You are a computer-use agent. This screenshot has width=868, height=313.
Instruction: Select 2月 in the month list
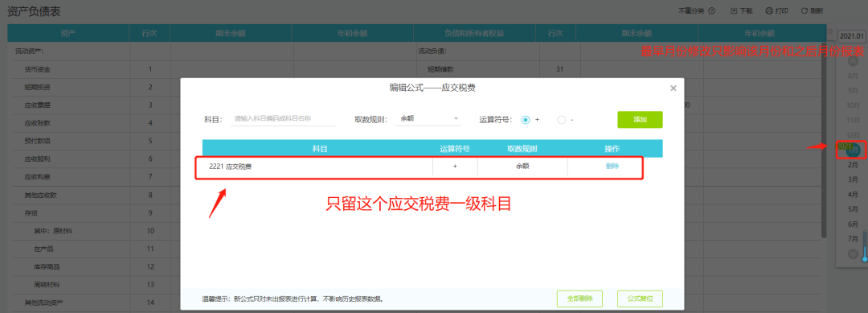[x=853, y=164]
